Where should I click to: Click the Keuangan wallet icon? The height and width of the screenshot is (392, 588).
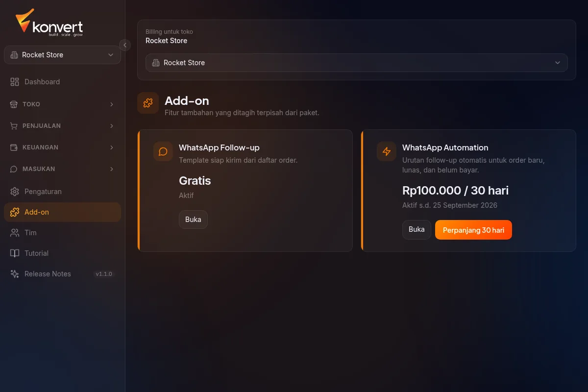click(x=14, y=147)
